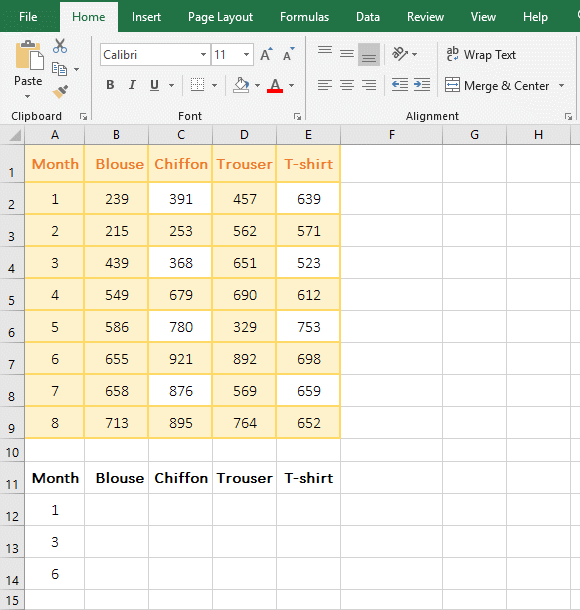Image resolution: width=580 pixels, height=610 pixels.
Task: Open the Clipboard pane launcher
Action: tap(83, 116)
